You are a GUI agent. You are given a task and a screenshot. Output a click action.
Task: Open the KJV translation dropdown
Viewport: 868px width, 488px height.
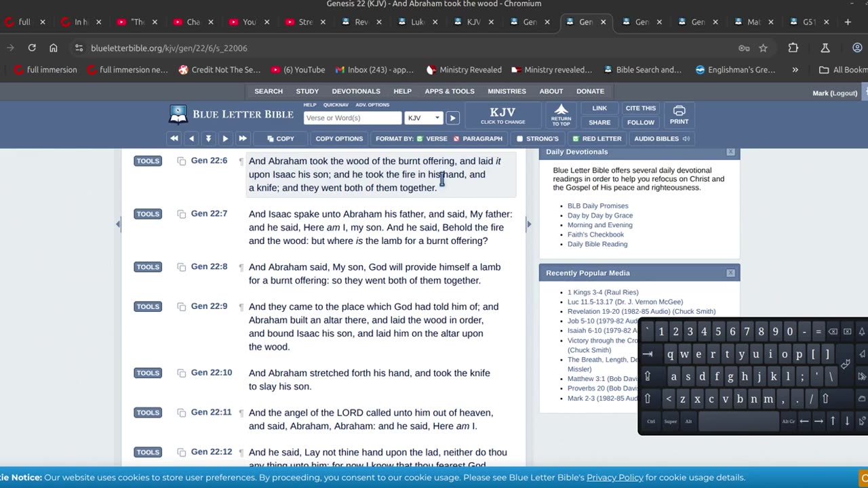tap(424, 118)
